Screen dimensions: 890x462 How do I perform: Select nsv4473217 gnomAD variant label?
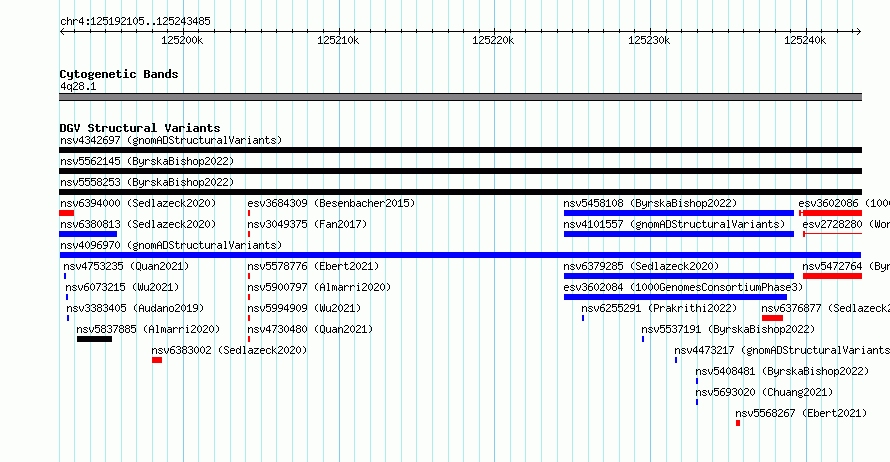click(782, 350)
